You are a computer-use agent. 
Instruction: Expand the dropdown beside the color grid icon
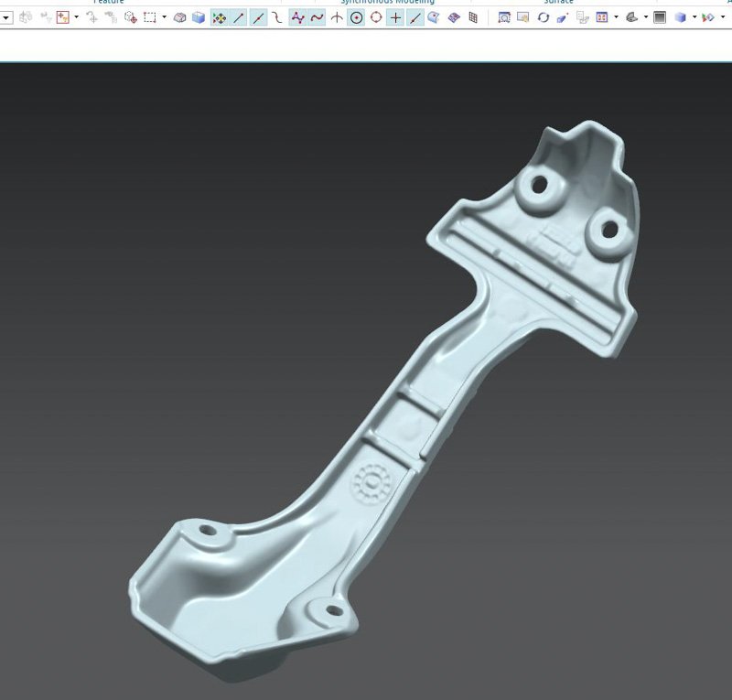tap(617, 16)
